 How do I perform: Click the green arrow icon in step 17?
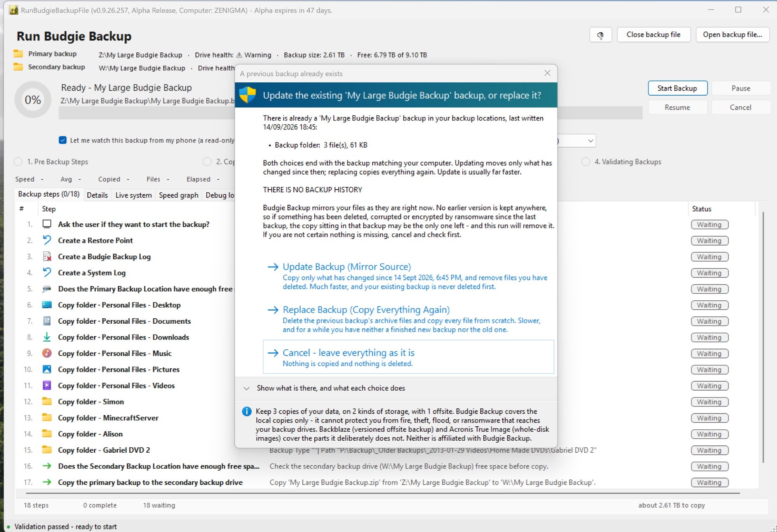pos(47,482)
